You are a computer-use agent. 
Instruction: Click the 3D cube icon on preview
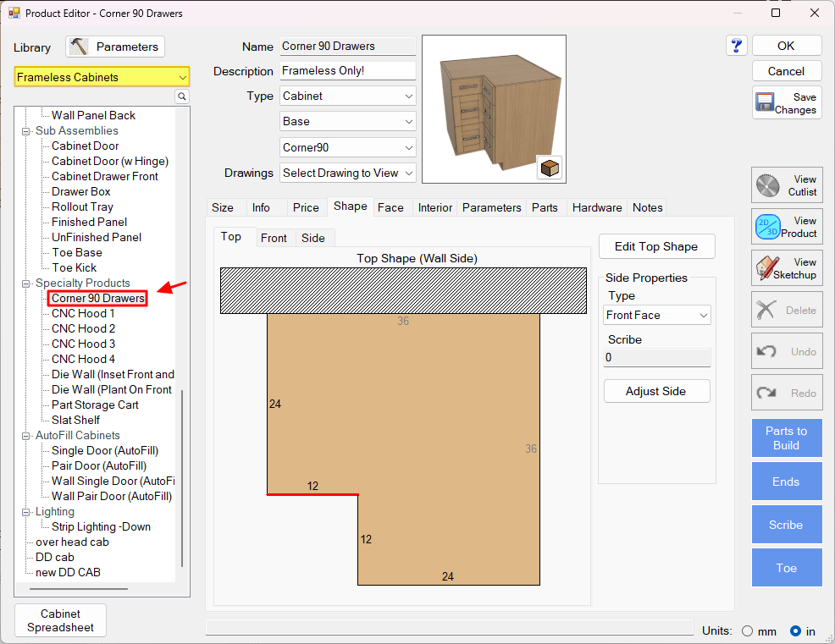click(550, 168)
